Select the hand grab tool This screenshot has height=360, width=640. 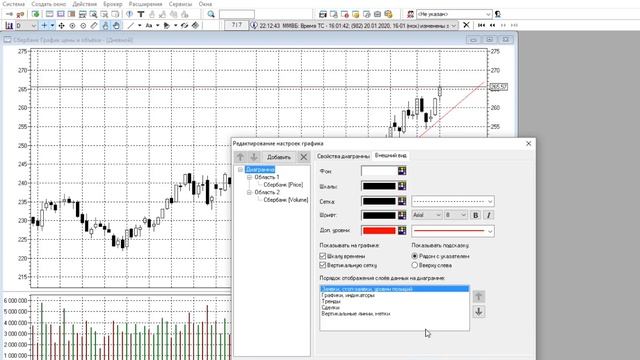[x=116, y=26]
